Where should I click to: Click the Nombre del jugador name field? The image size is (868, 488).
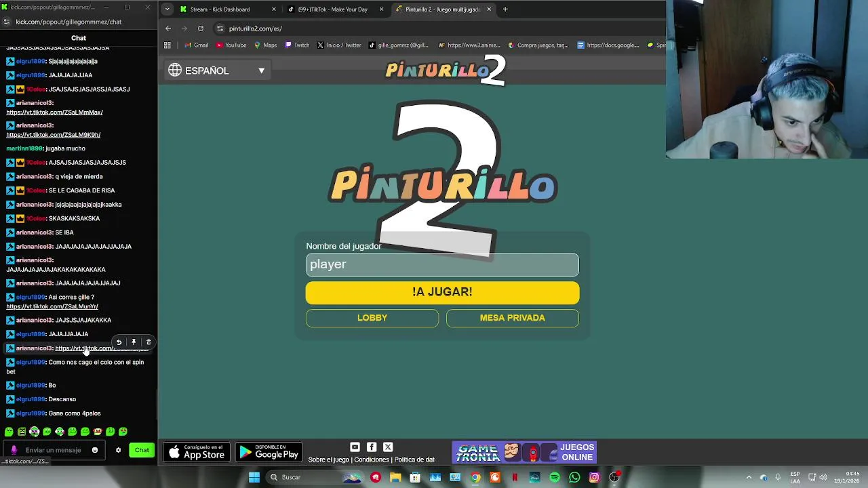[442, 264]
